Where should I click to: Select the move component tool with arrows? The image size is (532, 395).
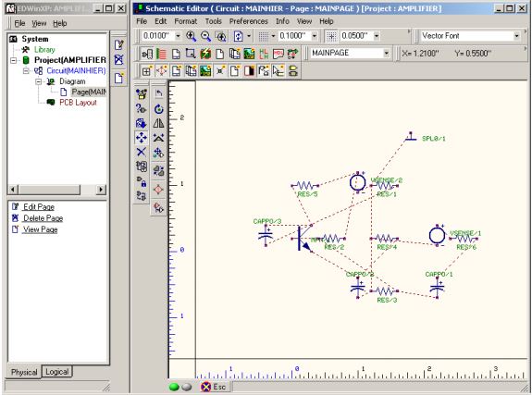(142, 138)
